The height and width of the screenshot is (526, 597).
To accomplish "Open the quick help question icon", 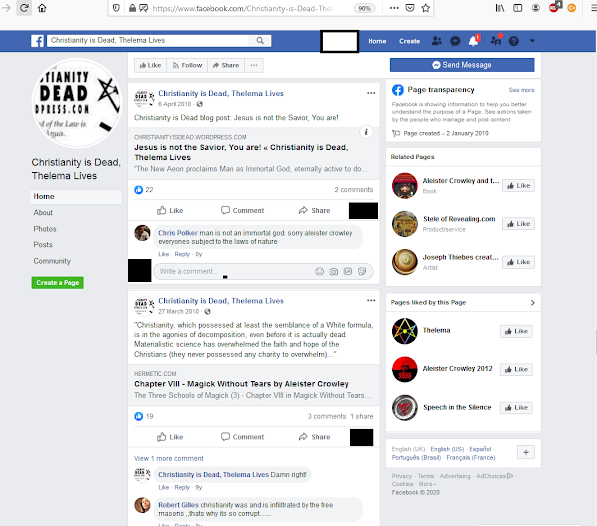I will 514,41.
